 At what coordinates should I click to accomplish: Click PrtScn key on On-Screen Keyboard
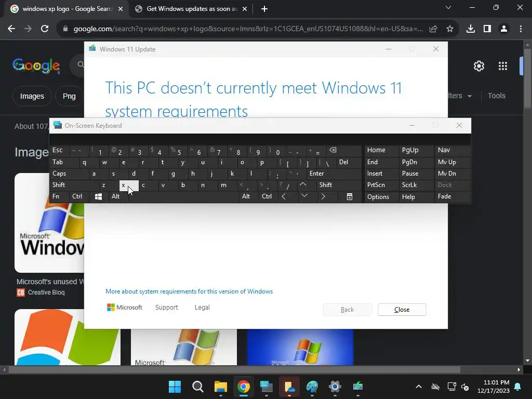coord(381,185)
